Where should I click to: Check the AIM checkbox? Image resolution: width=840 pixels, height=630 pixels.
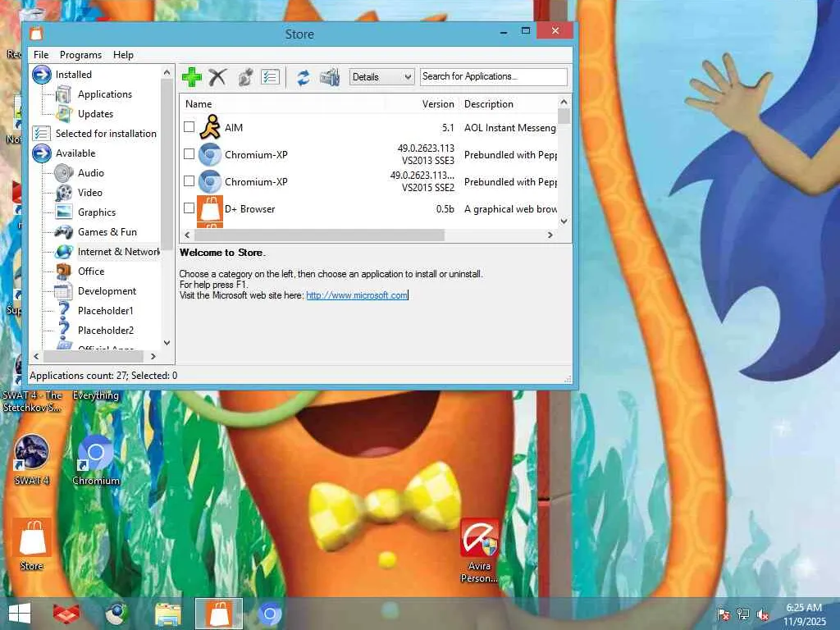189,127
